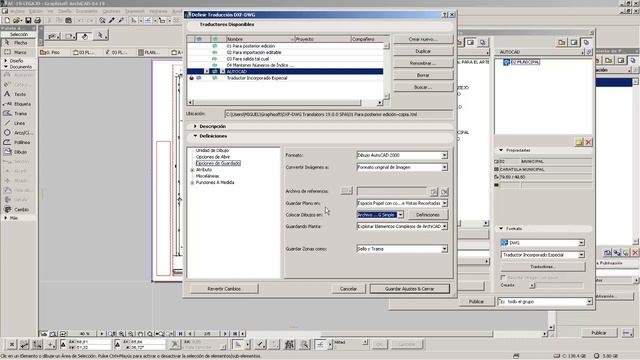Expand the Atributo tree node
Image resolution: width=640 pixels, height=360 pixels.
[192, 170]
